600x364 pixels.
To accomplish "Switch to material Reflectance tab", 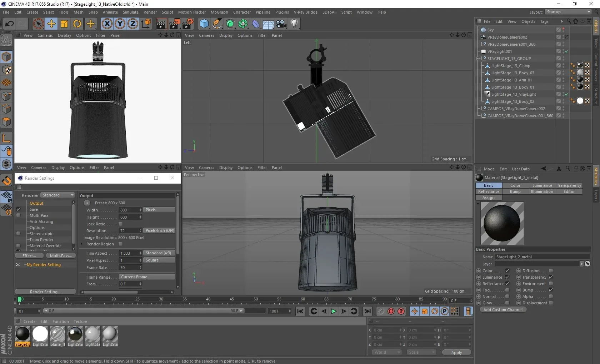I will pos(489,191).
